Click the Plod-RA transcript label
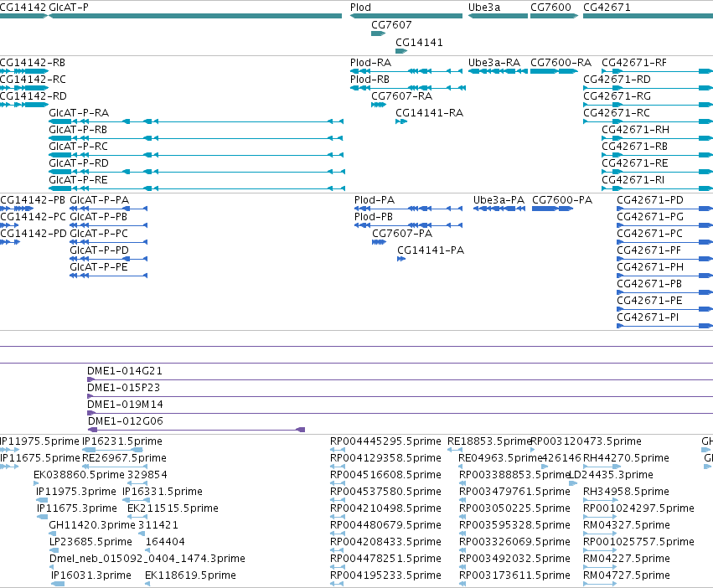This screenshot has width=713, height=588. click(x=370, y=62)
